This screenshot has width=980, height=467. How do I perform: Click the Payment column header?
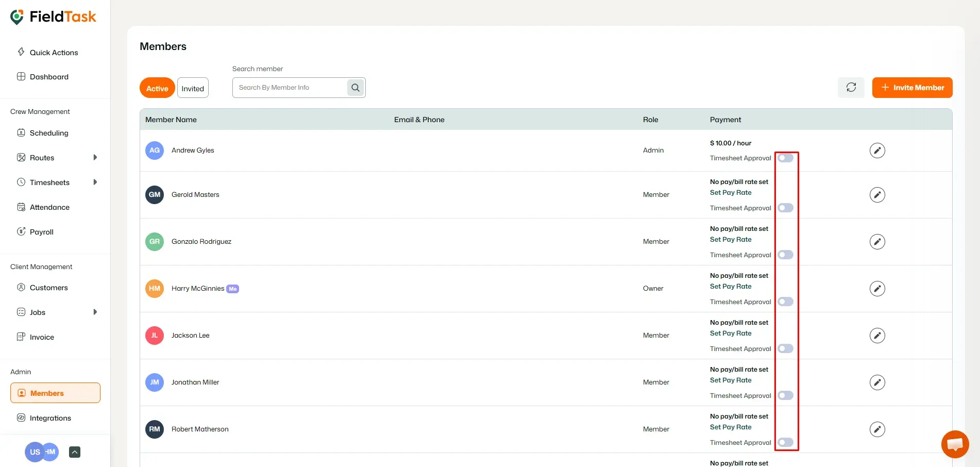pyautogui.click(x=725, y=120)
